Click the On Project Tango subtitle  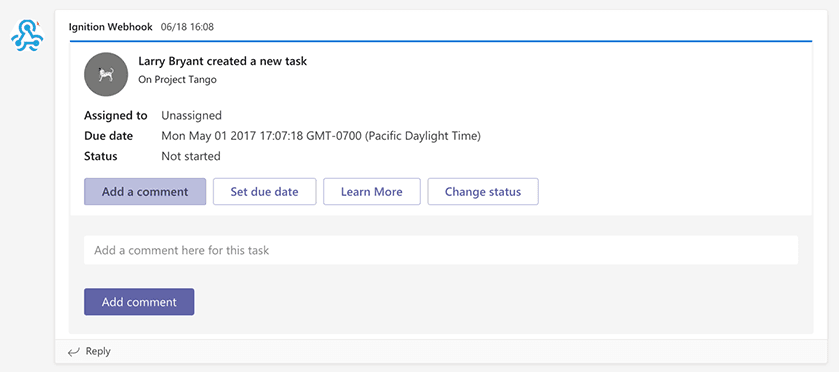pyautogui.click(x=177, y=80)
